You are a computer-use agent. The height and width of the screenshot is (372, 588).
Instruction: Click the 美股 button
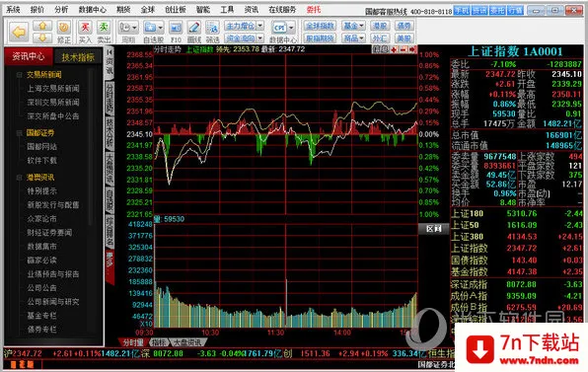[x=404, y=37]
